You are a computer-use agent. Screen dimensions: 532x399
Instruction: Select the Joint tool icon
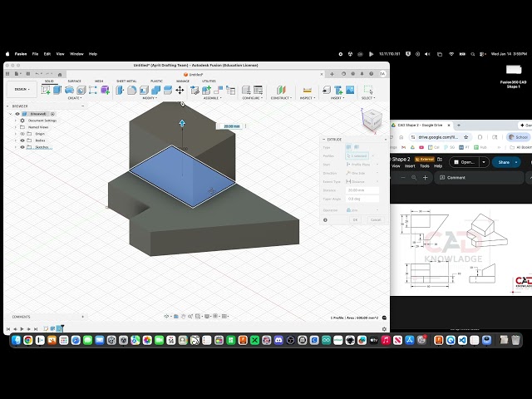[x=218, y=90]
